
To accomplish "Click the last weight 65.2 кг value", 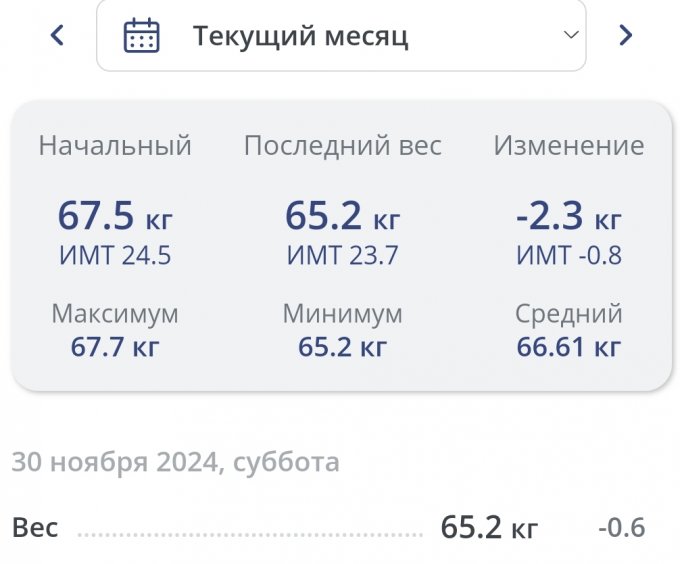I will [342, 215].
